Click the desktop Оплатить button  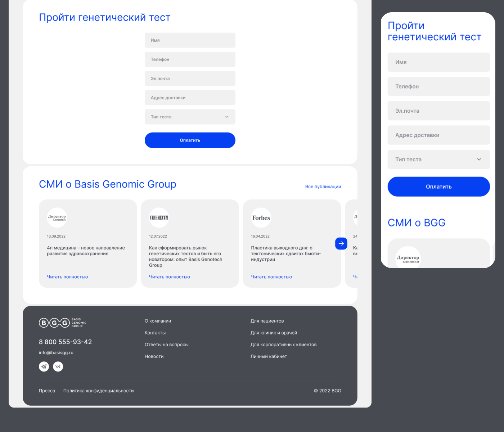(190, 140)
